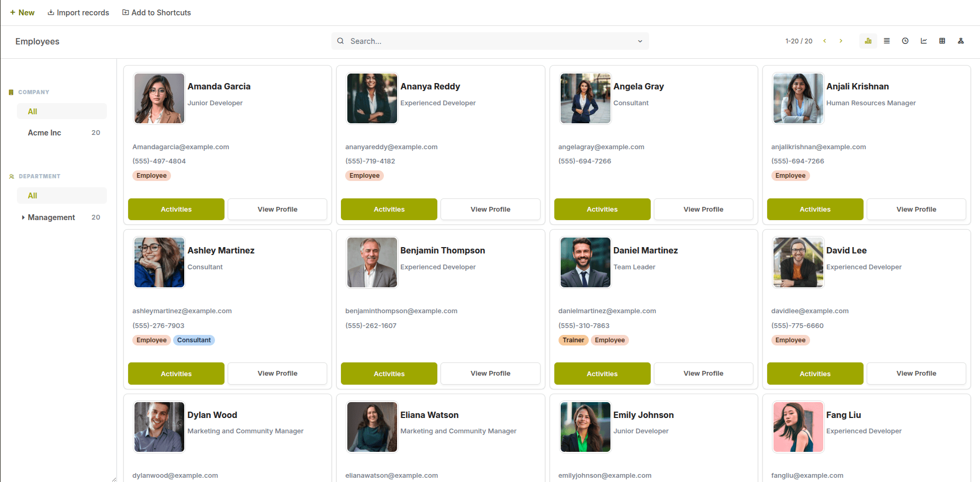Select All under Department filter

[32, 195]
